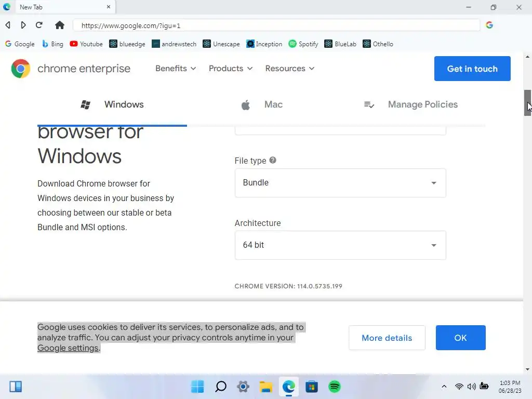Open the BlueLab bookmark
This screenshot has width=532, height=399.
[x=340, y=44]
